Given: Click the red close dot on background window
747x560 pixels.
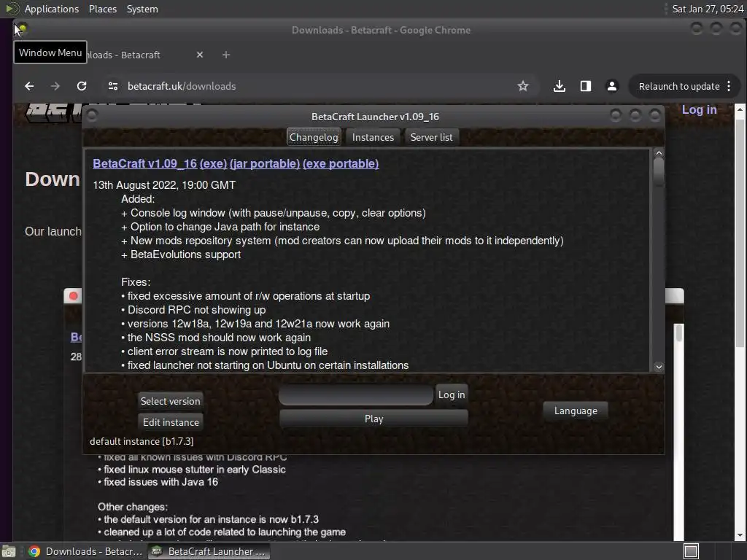Looking at the screenshot, I should point(74,296).
